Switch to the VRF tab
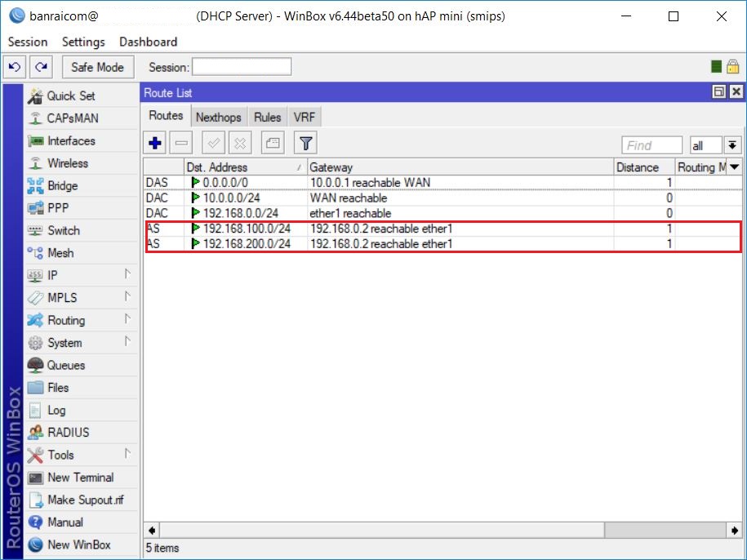747x560 pixels. tap(304, 118)
